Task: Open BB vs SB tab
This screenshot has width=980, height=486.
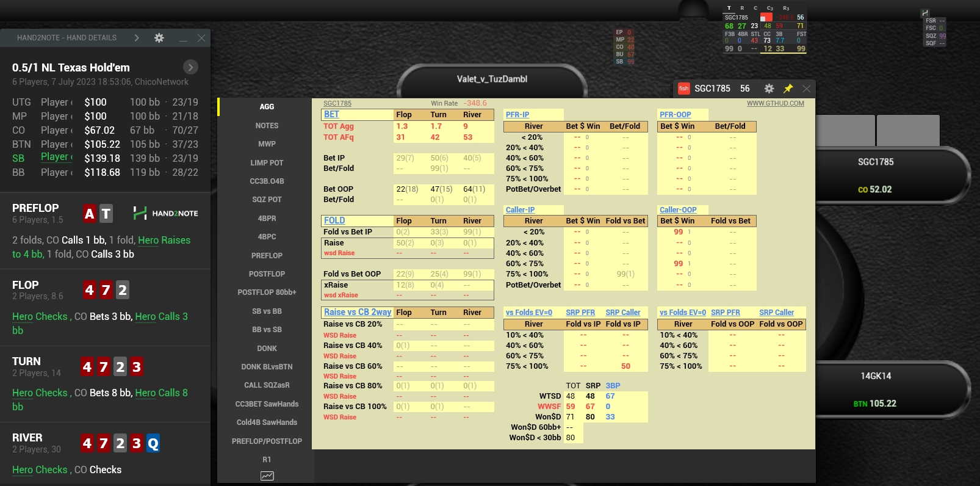Action: tap(267, 330)
